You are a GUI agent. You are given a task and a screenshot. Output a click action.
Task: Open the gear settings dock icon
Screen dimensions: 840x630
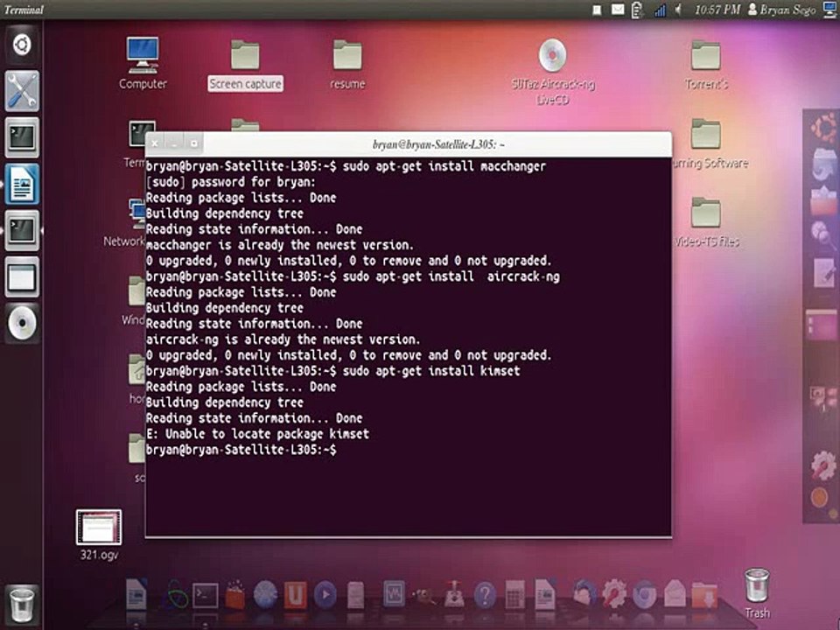pyautogui.click(x=613, y=595)
